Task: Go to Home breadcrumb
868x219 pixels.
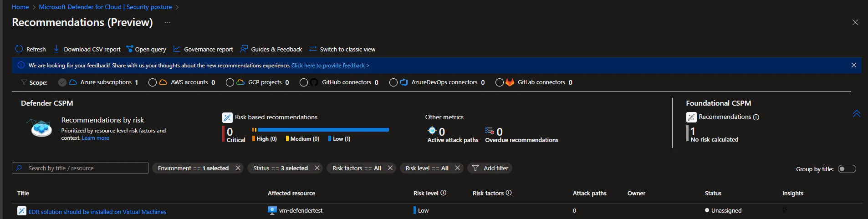Action: tap(20, 7)
